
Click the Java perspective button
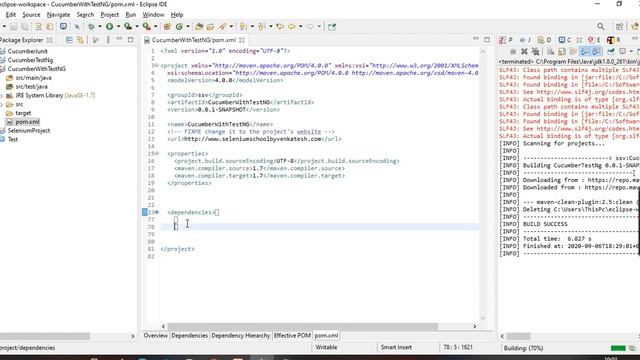(x=636, y=27)
